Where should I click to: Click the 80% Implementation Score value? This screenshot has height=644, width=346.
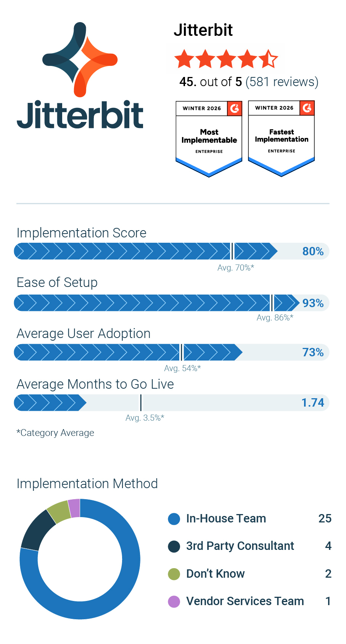[313, 252]
